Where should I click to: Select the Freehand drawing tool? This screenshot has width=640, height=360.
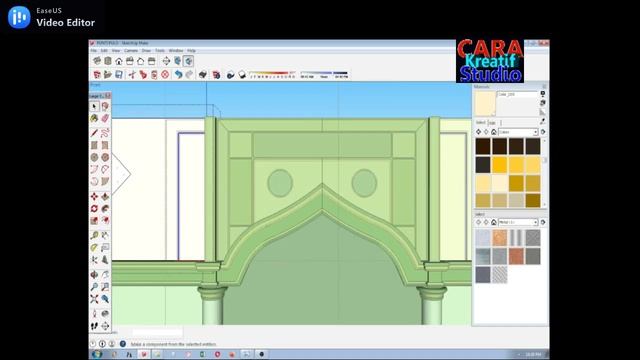(x=105, y=133)
